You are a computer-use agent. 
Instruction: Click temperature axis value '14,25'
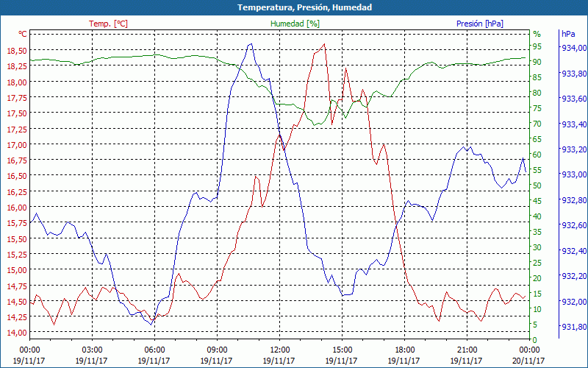tap(16, 316)
